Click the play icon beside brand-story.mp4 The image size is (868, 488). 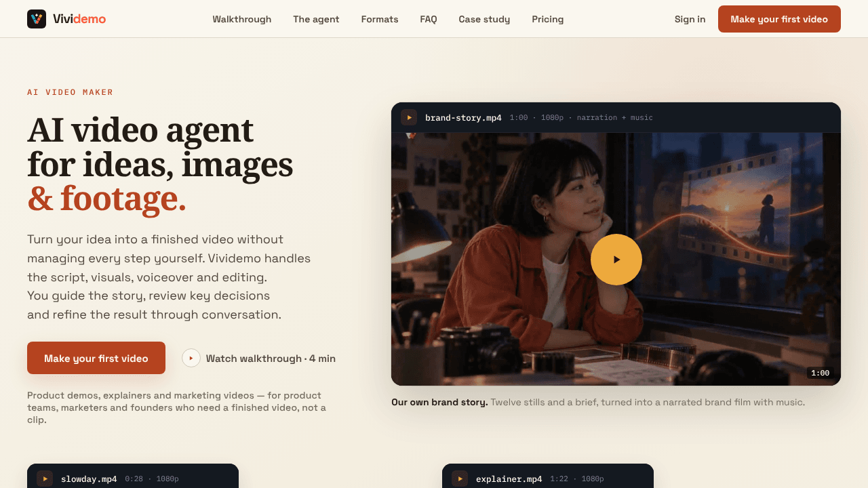pos(409,117)
